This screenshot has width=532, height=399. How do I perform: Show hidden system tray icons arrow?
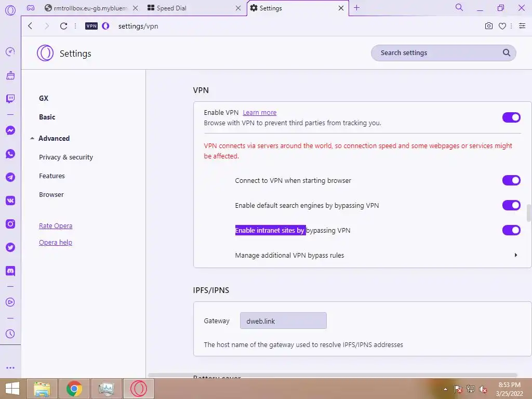tap(445, 389)
